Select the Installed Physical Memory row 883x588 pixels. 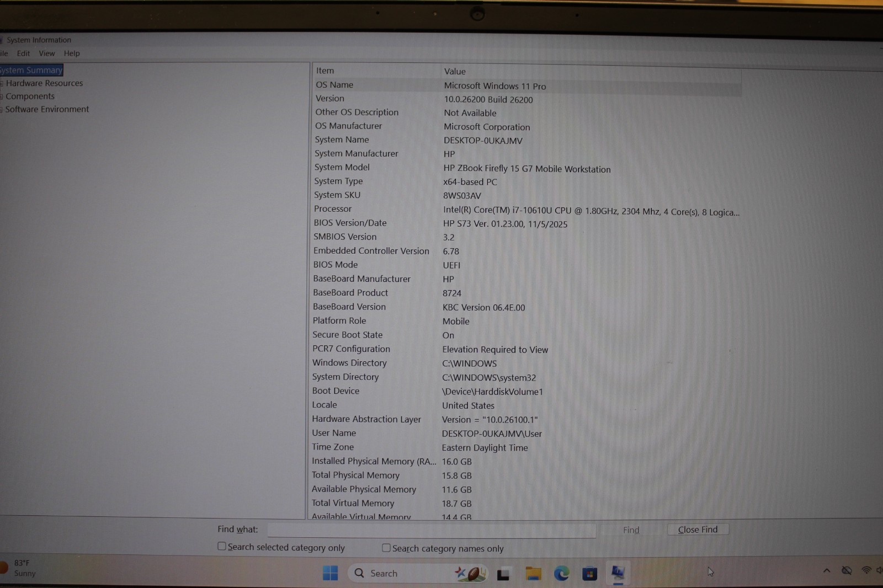coord(527,462)
